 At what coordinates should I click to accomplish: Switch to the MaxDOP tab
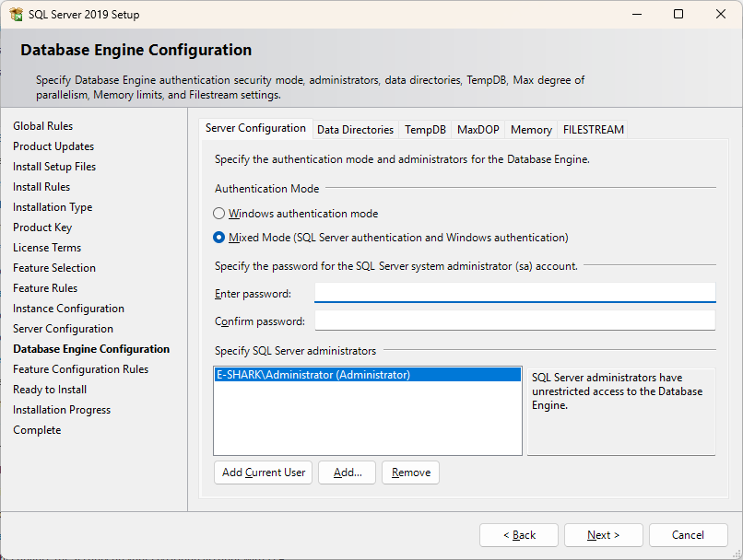[x=478, y=130]
